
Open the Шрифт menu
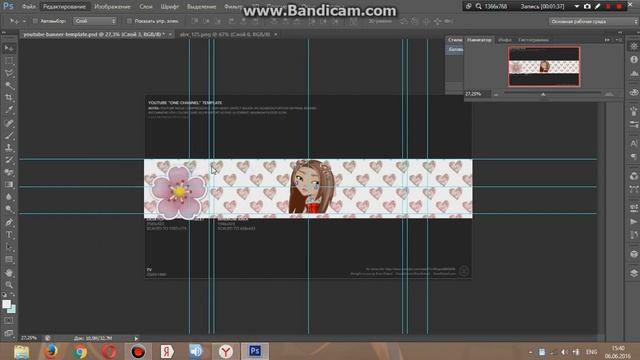[169, 7]
